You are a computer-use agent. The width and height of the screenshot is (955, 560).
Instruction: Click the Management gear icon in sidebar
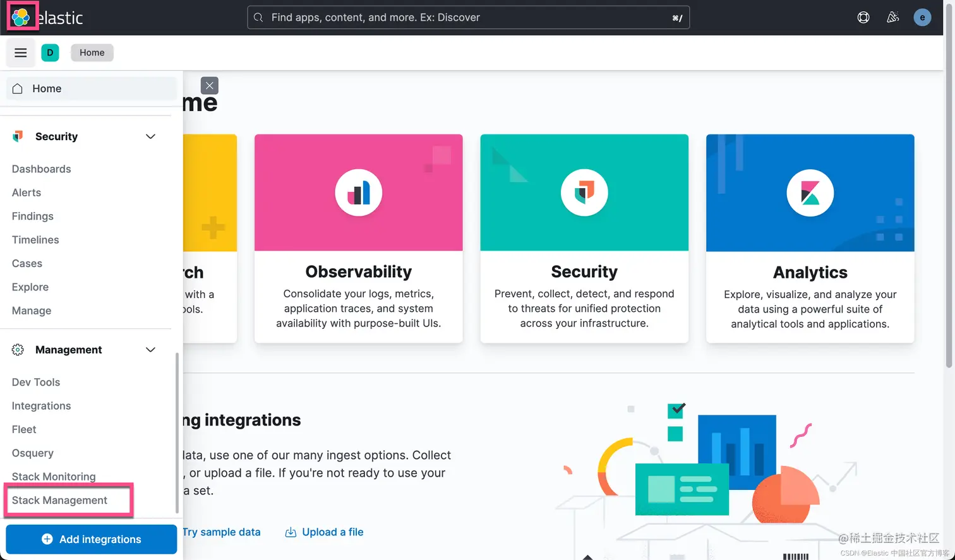coord(18,350)
